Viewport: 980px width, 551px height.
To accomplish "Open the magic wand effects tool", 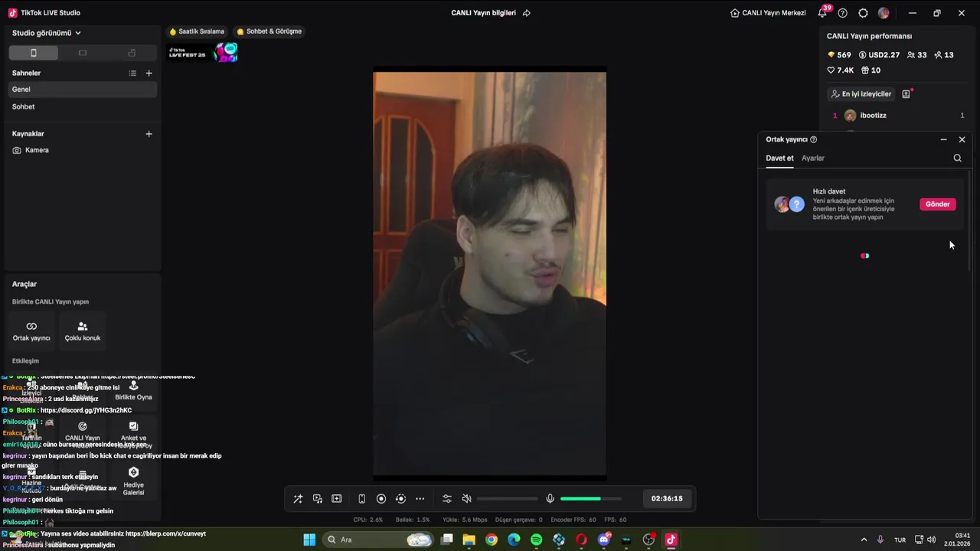I will 298,499.
